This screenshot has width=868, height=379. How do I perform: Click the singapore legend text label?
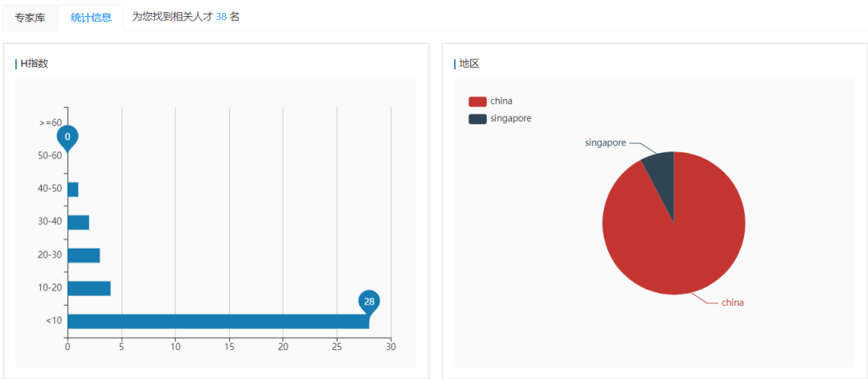[511, 118]
